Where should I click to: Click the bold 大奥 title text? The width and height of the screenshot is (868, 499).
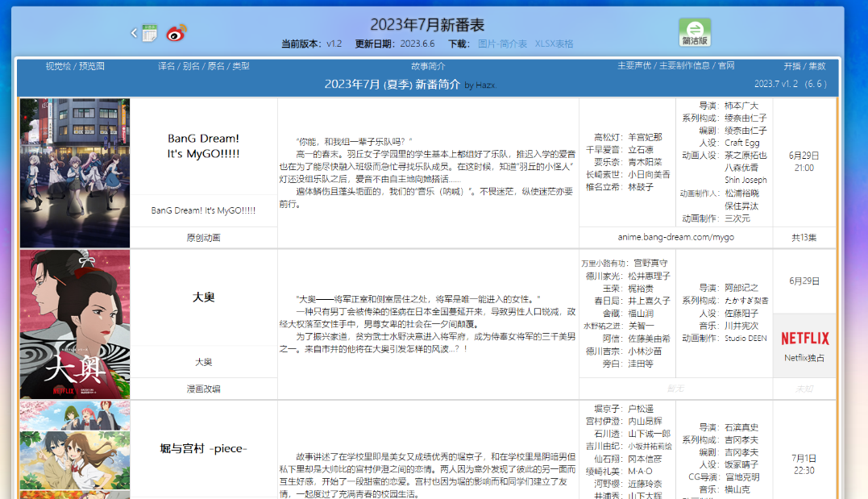(203, 297)
